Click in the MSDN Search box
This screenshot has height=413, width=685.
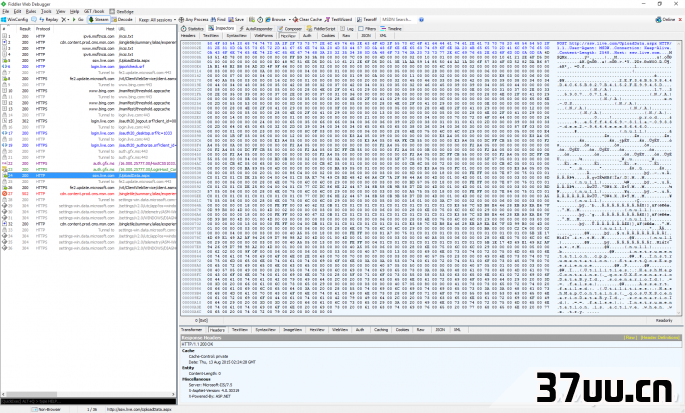(398, 20)
